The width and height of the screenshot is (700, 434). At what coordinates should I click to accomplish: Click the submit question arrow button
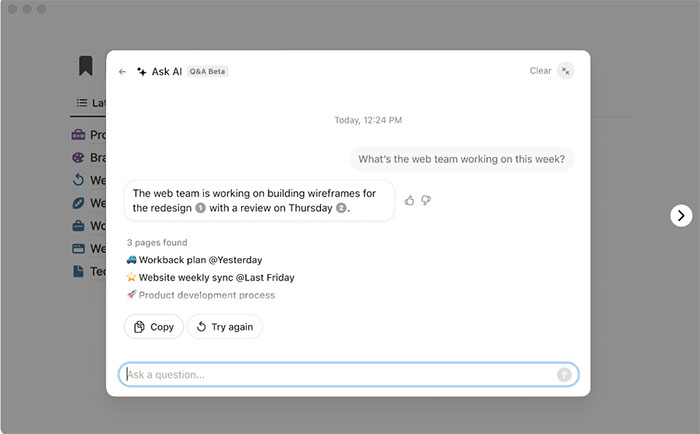pos(565,375)
